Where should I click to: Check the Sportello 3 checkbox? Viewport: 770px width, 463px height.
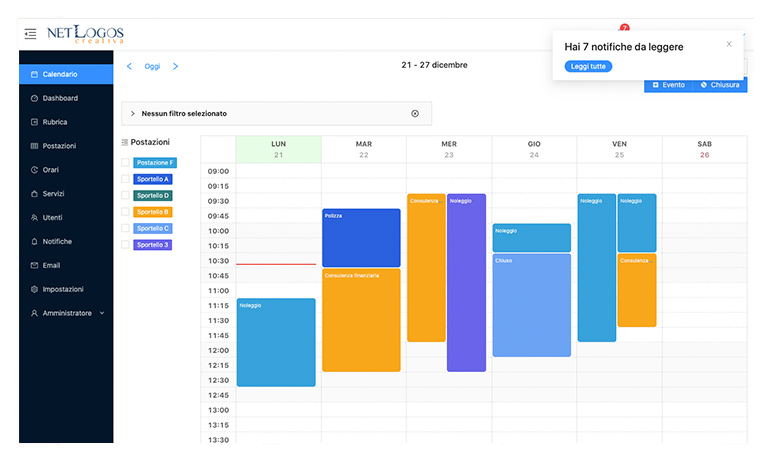tap(126, 245)
